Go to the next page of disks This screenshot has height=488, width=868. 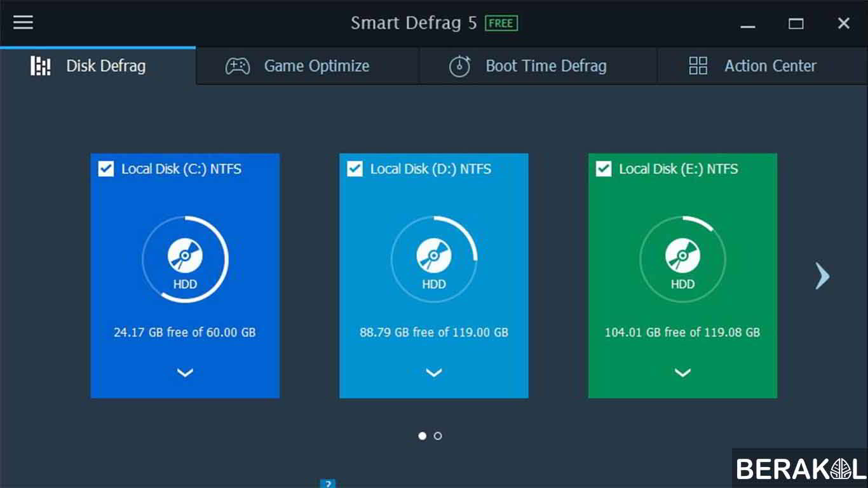click(x=822, y=276)
